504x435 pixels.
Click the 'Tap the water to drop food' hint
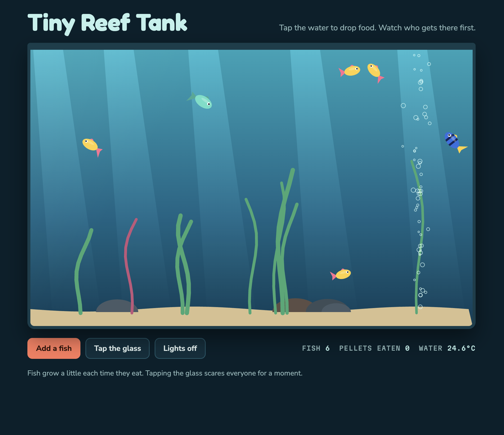pyautogui.click(x=377, y=28)
